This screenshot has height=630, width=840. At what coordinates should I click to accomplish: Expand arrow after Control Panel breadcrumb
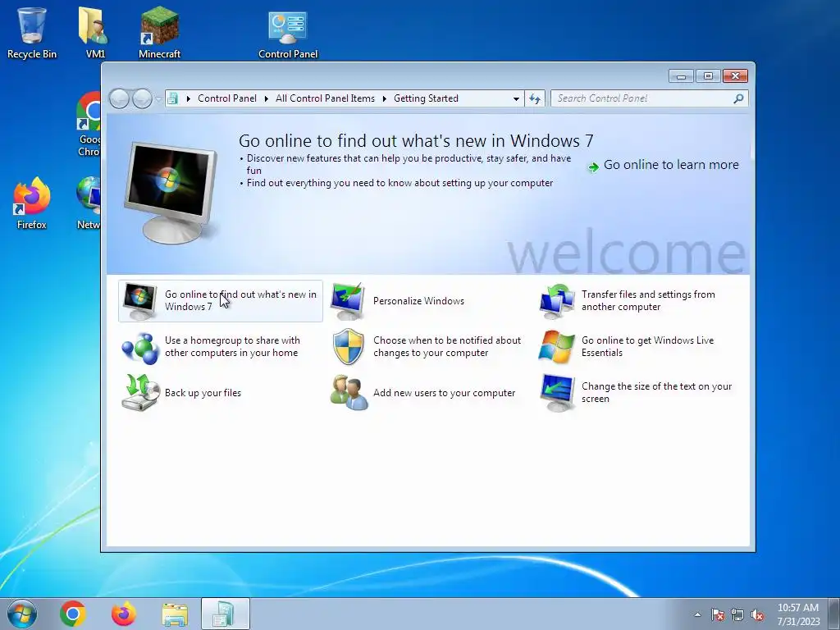point(266,98)
